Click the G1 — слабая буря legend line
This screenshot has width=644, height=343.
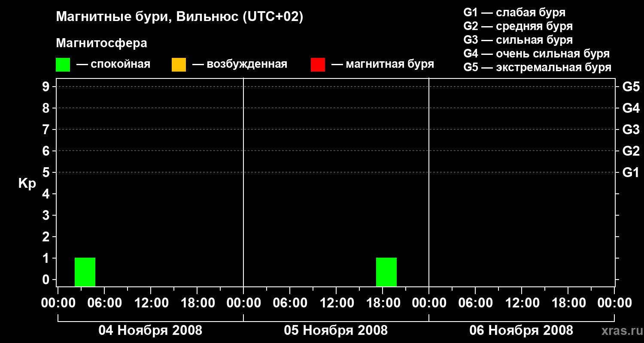(x=514, y=12)
